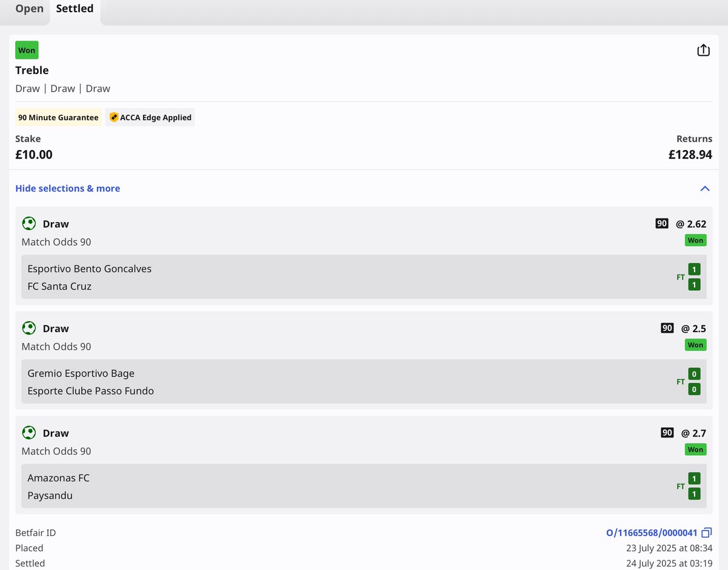Click the score 1 beside FC Santa Cruz

click(x=695, y=285)
